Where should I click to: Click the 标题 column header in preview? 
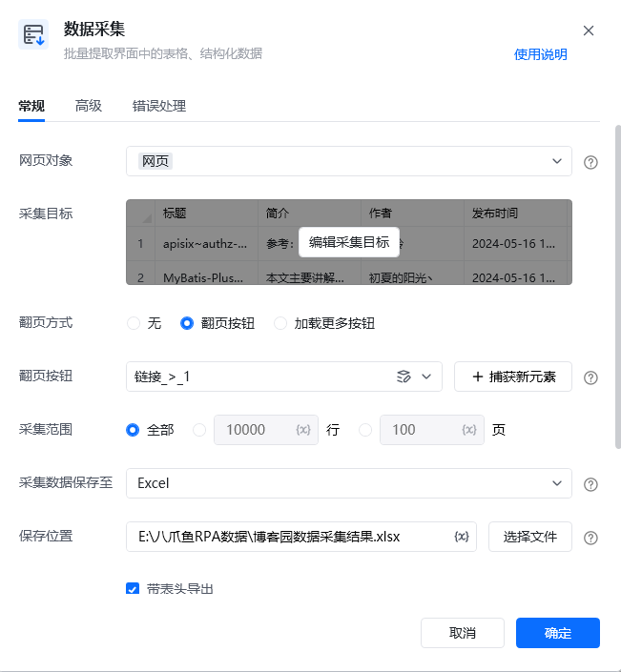[x=206, y=213]
